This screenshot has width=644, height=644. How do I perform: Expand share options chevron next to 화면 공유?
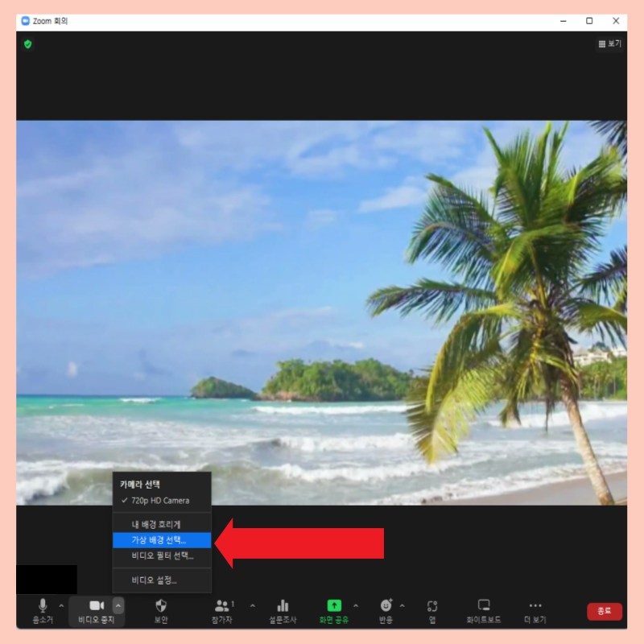point(356,605)
